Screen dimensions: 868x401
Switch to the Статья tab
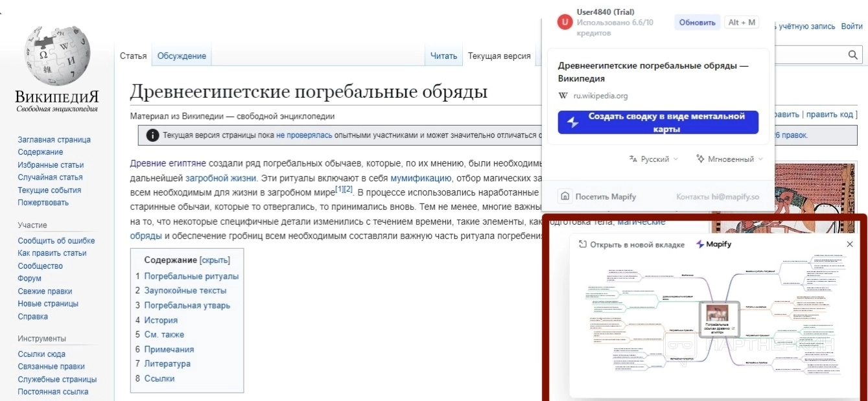134,56
